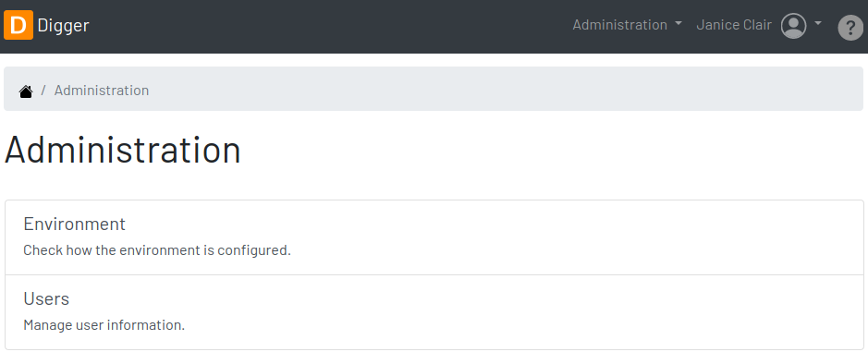Open the Janice Clair user menu
This screenshot has width=868, height=352.
[758, 26]
